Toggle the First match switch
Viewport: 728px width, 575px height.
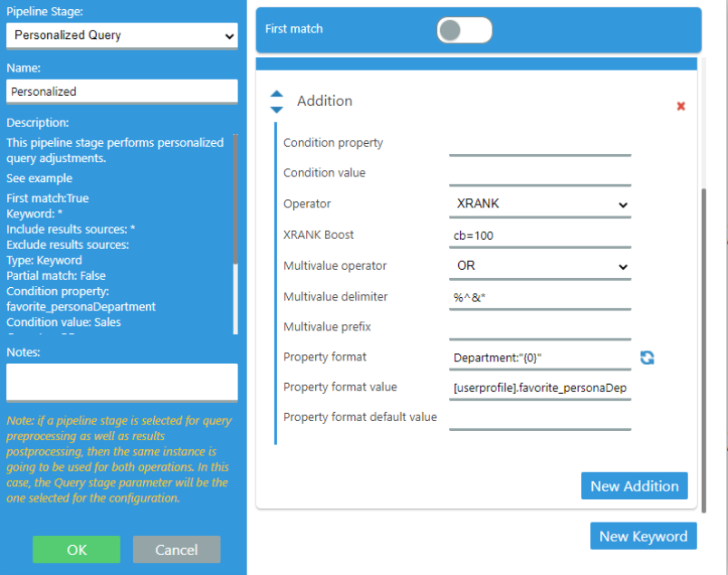tap(464, 30)
